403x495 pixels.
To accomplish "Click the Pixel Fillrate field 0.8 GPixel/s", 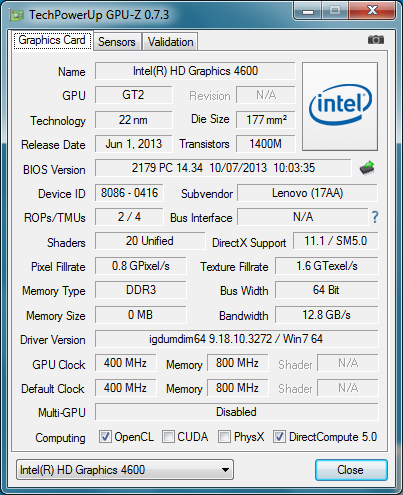I will click(x=141, y=266).
